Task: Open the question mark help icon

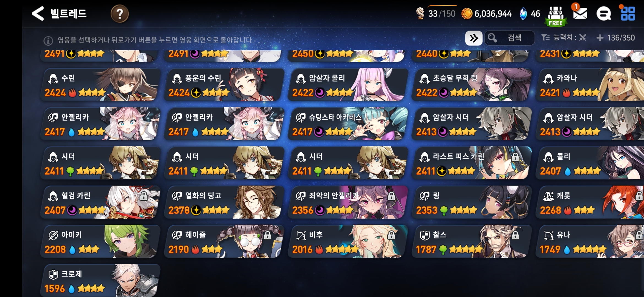Action: tap(119, 13)
